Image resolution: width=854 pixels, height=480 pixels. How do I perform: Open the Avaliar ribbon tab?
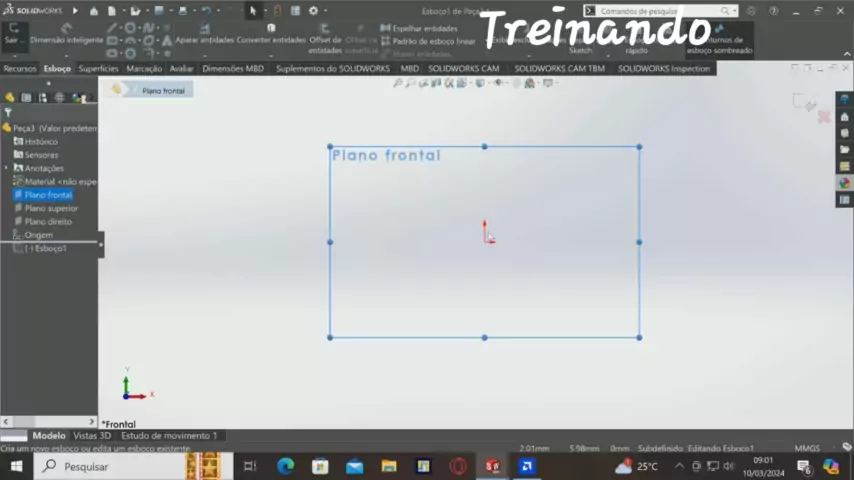pyautogui.click(x=181, y=69)
